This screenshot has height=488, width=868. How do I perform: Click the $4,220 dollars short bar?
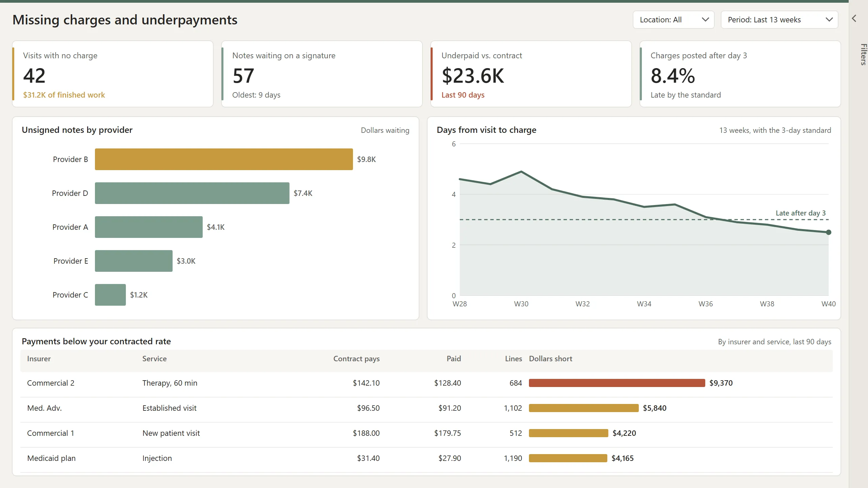(569, 433)
